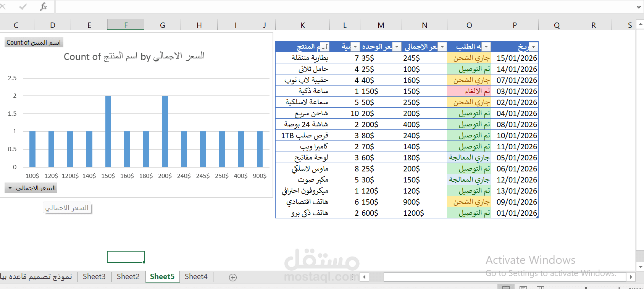Image resolution: width=644 pixels, height=289 pixels.
Task: Click the Insert Function fx icon
Action: pos(43,6)
